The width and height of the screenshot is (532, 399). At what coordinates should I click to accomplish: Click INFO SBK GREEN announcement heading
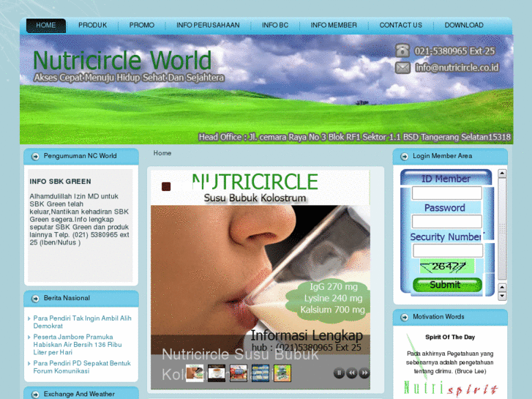tap(60, 182)
